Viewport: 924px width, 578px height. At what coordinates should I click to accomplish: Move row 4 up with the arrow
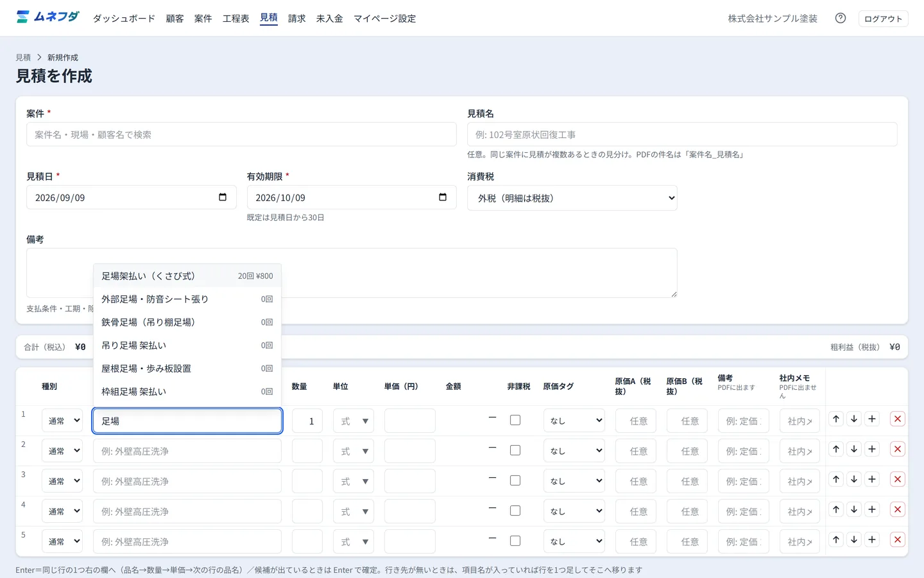836,509
